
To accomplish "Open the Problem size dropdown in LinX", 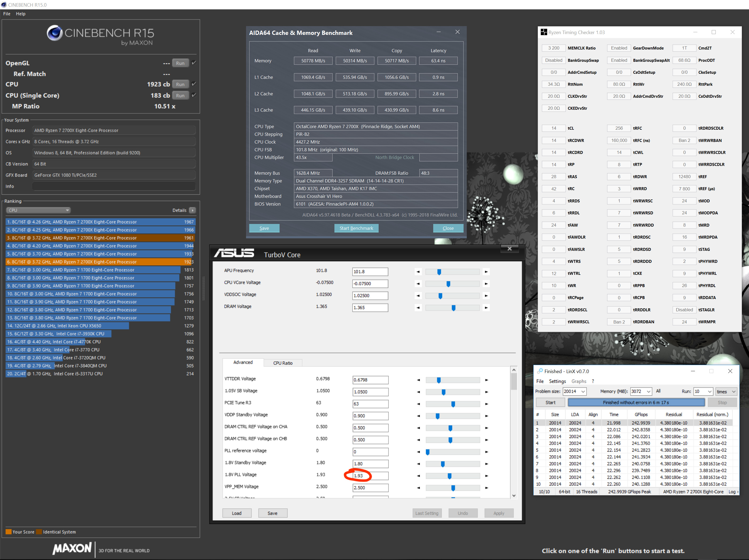I will (583, 391).
